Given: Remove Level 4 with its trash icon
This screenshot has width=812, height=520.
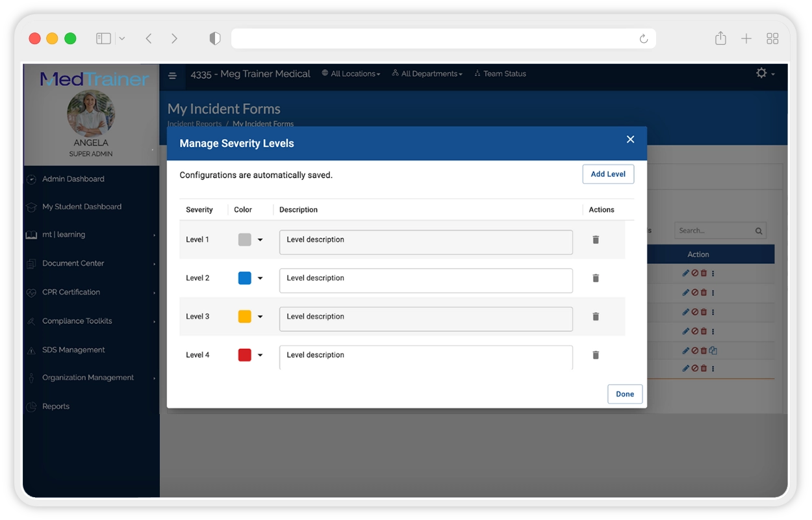Looking at the screenshot, I should [x=596, y=355].
